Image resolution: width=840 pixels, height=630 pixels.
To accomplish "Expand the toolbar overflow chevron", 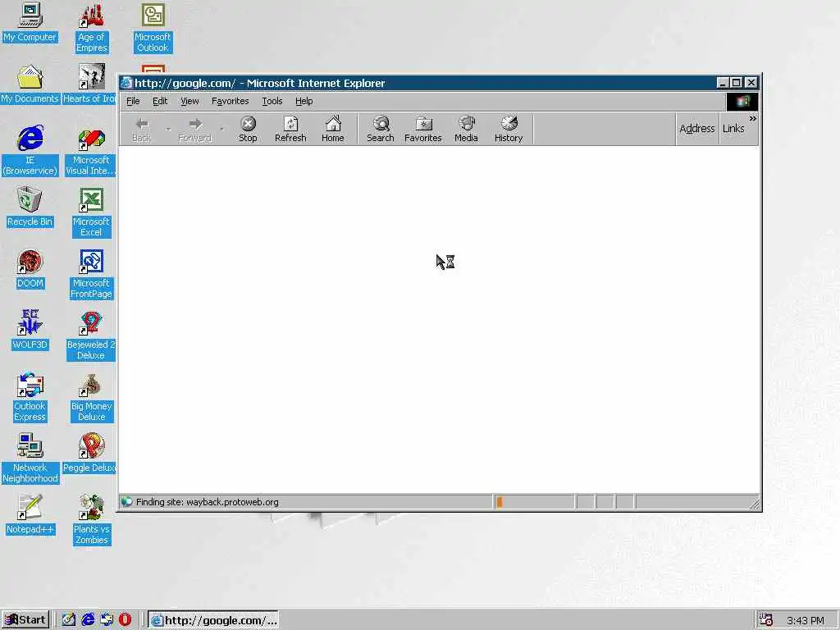I will coord(753,118).
